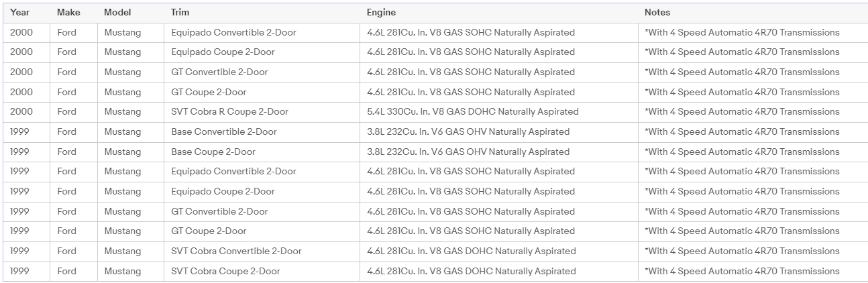868x283 pixels.
Task: Click the 1999 GT Convertible 2-Door trim cell
Action: point(219,212)
